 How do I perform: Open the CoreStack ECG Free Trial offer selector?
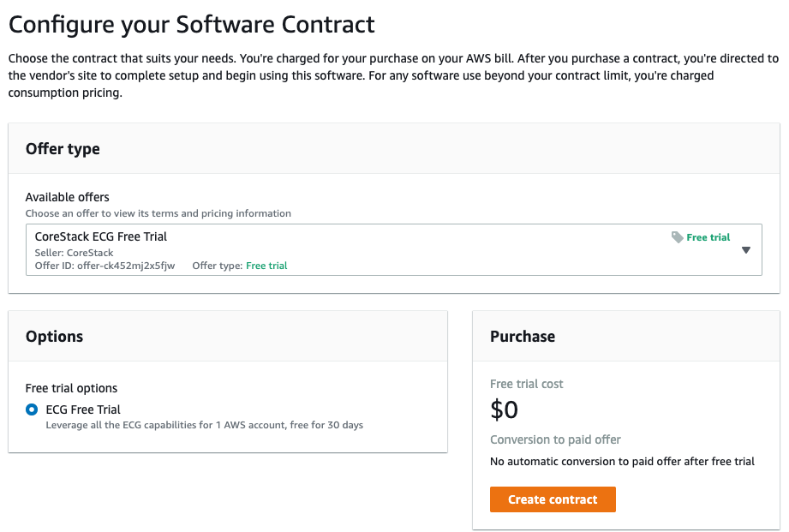point(394,249)
